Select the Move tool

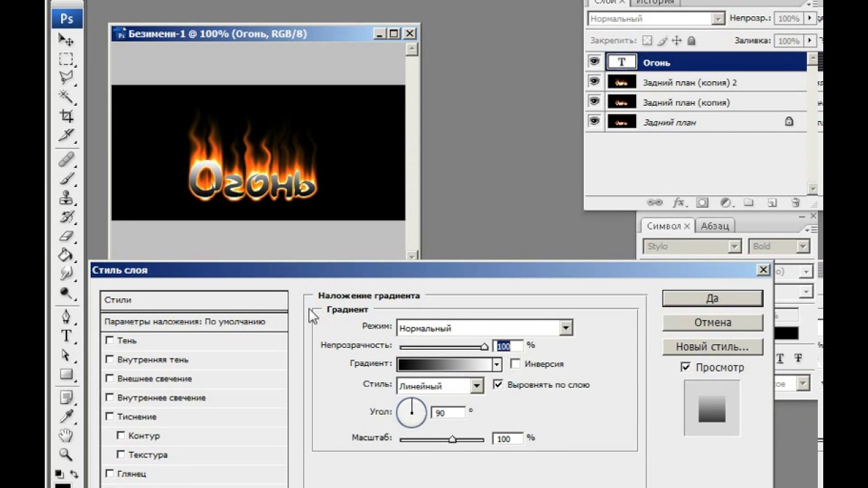66,39
